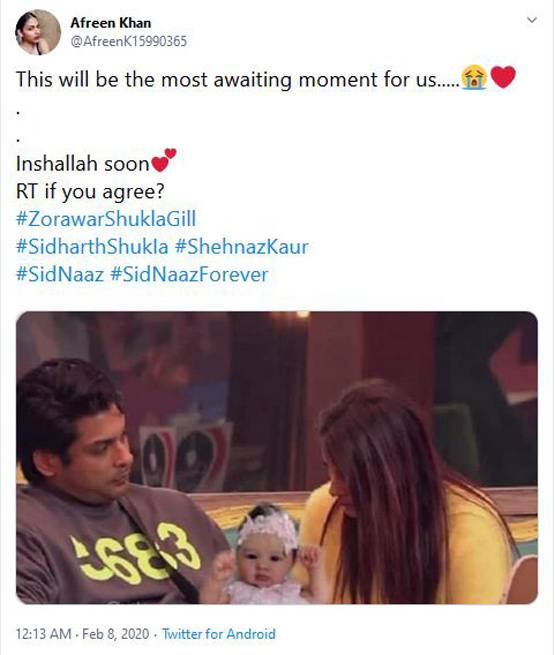The height and width of the screenshot is (655, 555).
Task: Click the two hearts emoji after Inshallah soon
Action: click(164, 160)
